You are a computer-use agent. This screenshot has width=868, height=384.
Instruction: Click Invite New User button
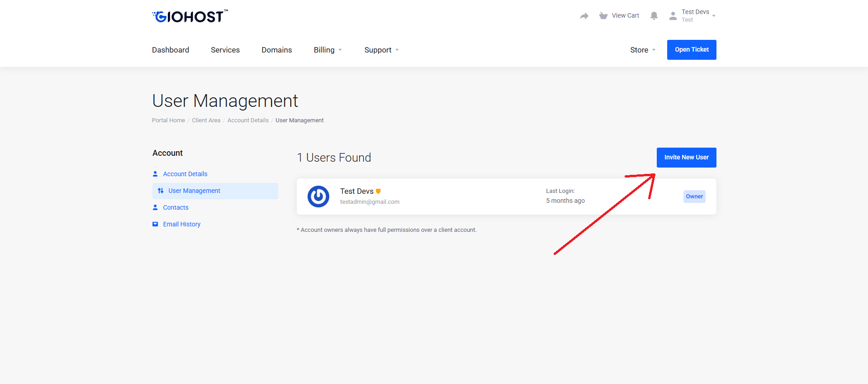[x=687, y=158]
